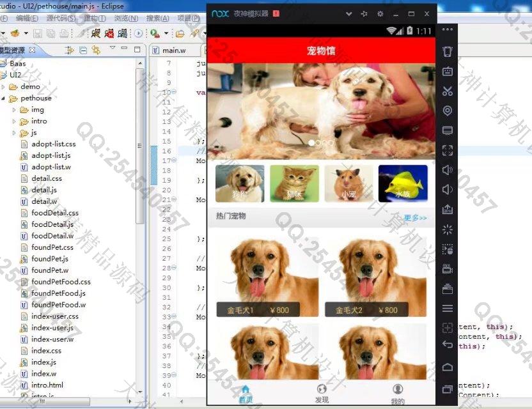Click the volume up speaker icon in Nox

tap(447, 170)
